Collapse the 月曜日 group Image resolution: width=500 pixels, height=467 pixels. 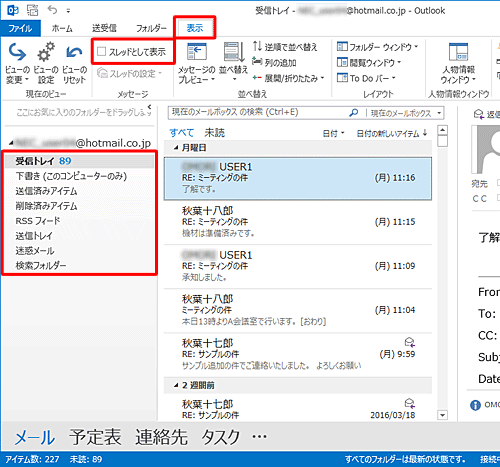[x=176, y=148]
